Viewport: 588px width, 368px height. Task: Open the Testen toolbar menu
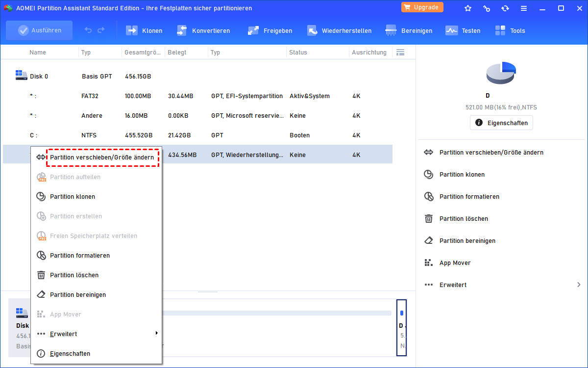463,30
